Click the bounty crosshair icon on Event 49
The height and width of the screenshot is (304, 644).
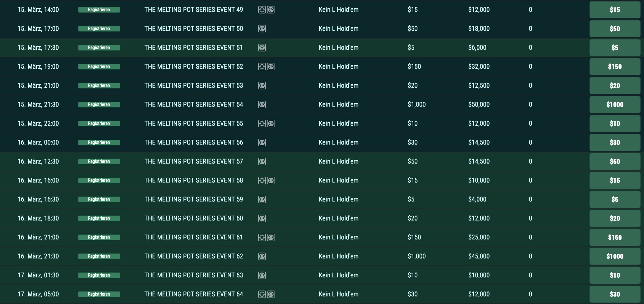point(262,10)
